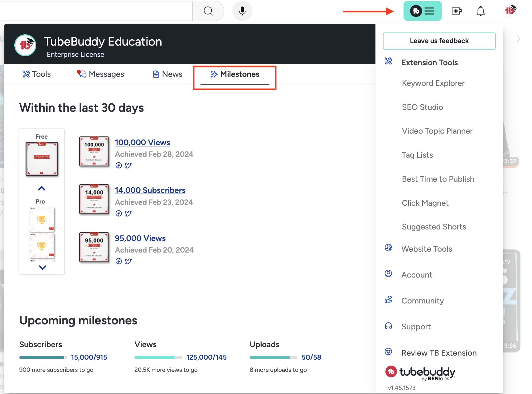Viewport: 532px width, 394px height.
Task: Open Keyword Explorer
Action: click(x=433, y=83)
